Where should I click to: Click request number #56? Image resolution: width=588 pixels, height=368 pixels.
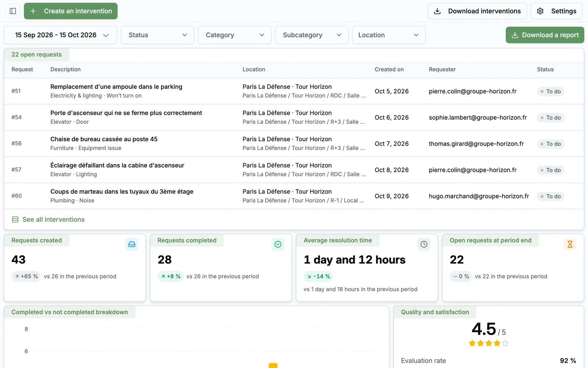point(17,144)
